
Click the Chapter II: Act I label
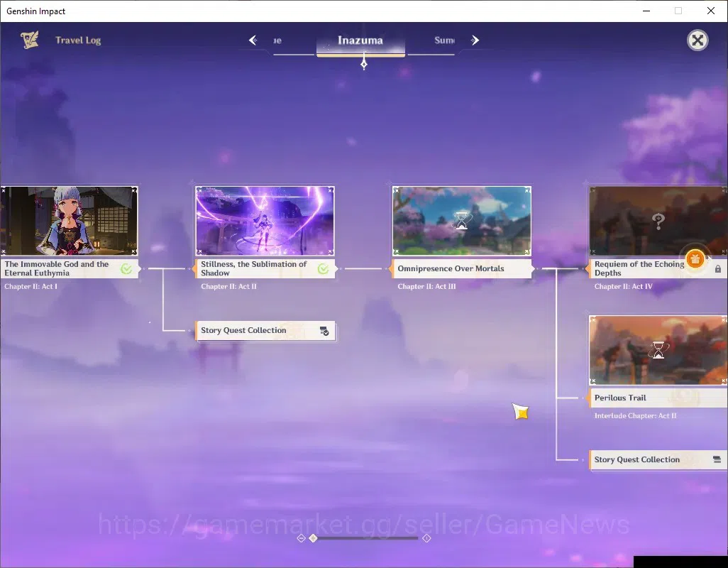pos(31,287)
